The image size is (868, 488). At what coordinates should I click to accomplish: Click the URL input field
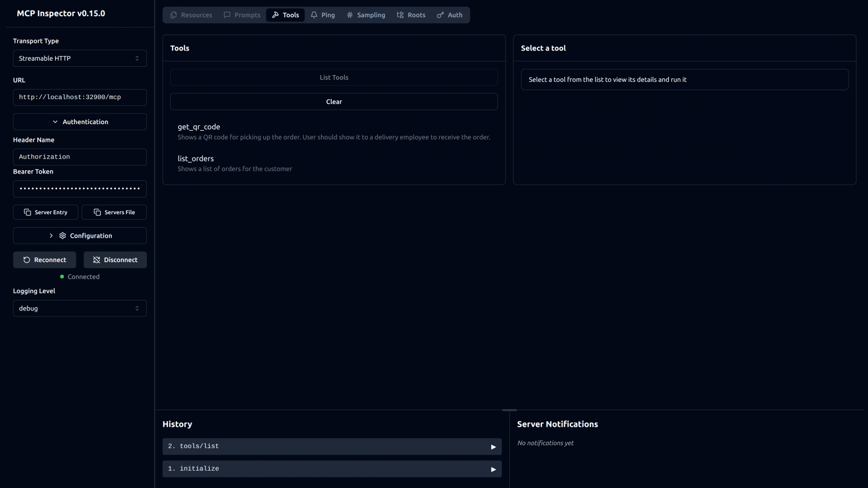tap(80, 97)
